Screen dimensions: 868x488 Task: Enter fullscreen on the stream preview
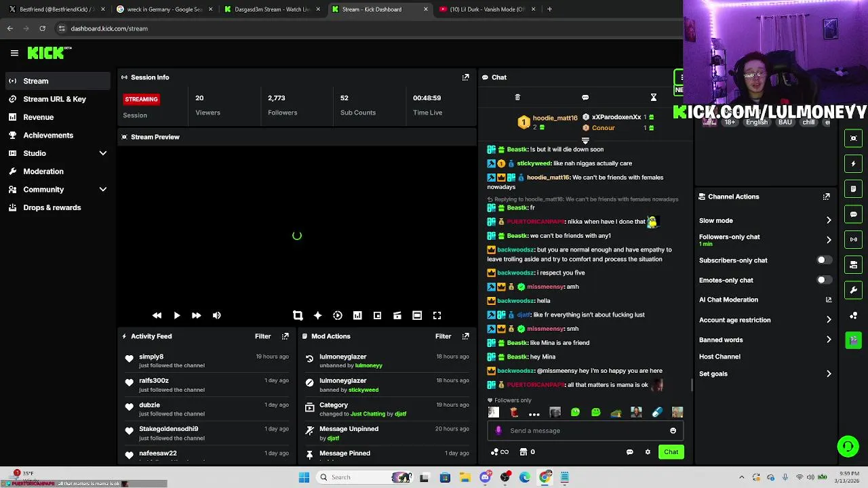point(437,315)
